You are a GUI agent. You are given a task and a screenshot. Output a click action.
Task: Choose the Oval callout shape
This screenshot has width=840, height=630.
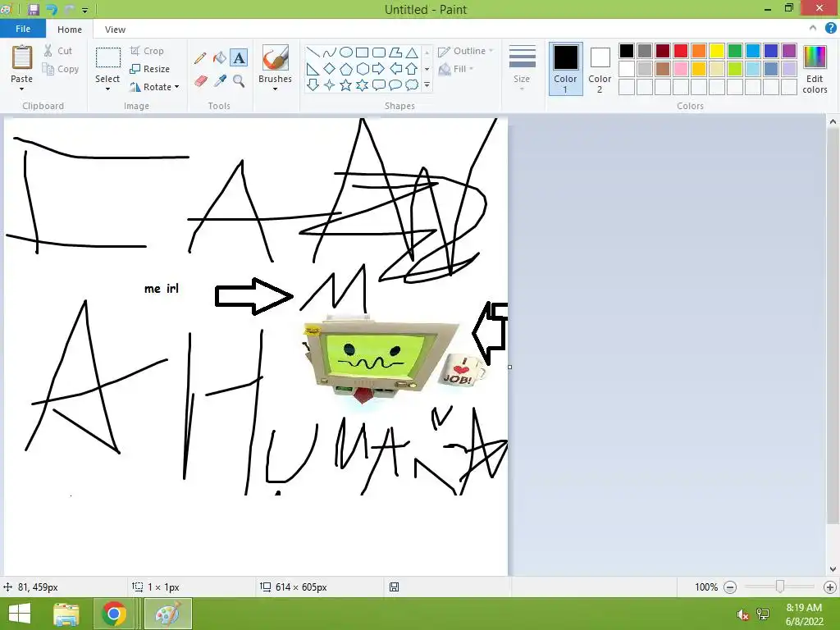pos(395,84)
